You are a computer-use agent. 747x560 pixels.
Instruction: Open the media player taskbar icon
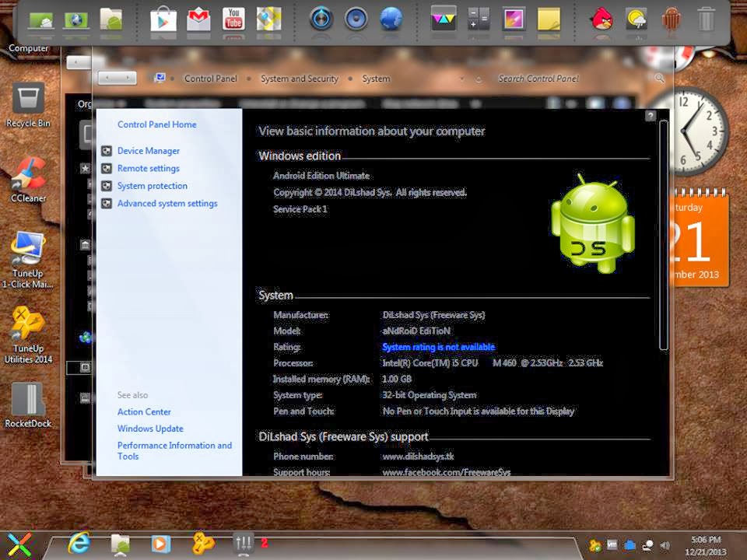[160, 544]
